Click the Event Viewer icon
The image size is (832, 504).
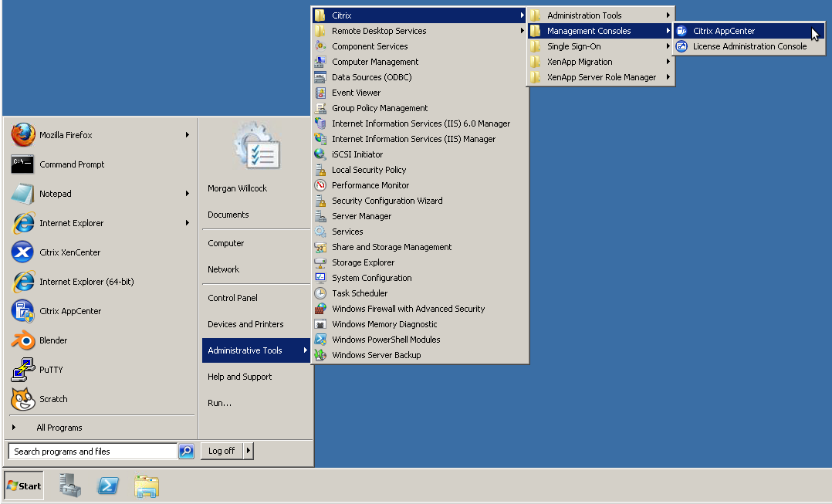pos(320,93)
